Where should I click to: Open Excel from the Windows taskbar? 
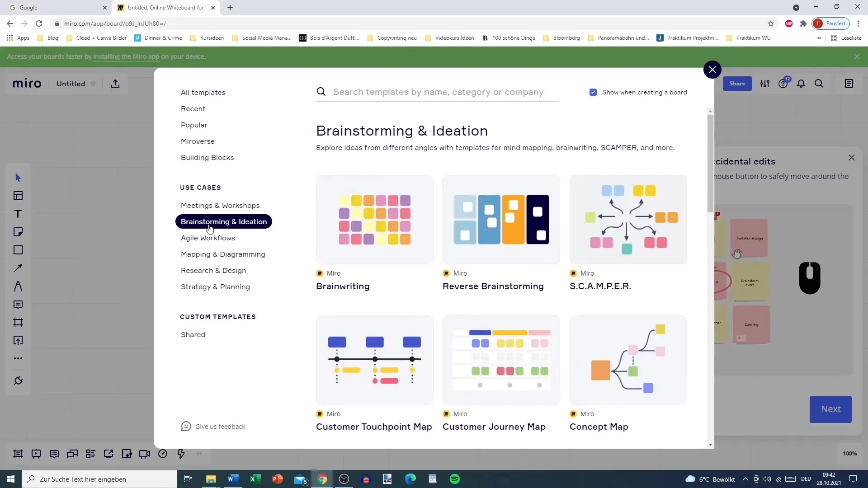(x=255, y=479)
